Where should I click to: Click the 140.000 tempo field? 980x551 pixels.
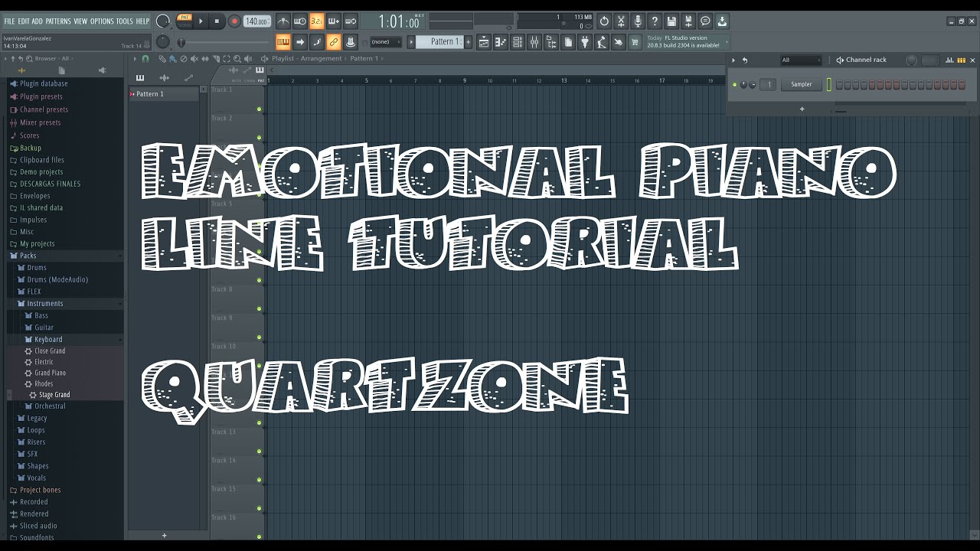pyautogui.click(x=256, y=21)
